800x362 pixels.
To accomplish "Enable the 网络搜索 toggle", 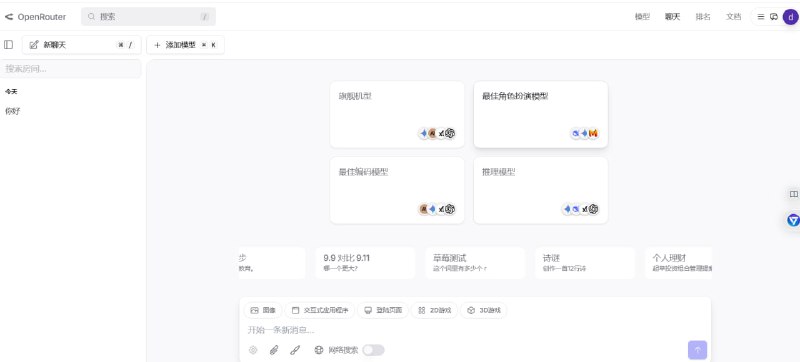I will pyautogui.click(x=373, y=350).
